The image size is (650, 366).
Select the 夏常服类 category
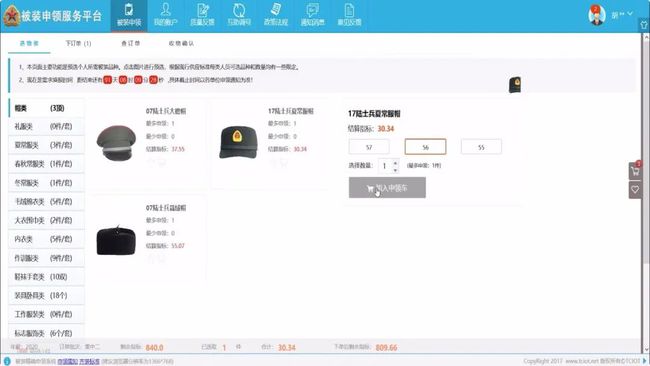46,145
